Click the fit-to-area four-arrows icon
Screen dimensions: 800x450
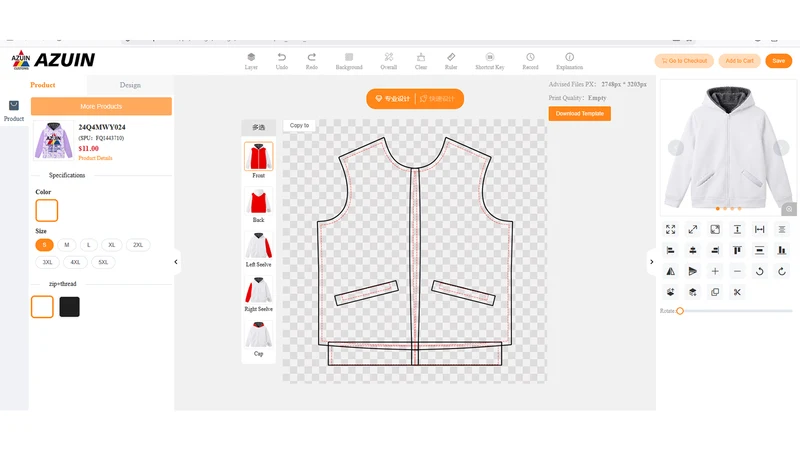tap(670, 230)
